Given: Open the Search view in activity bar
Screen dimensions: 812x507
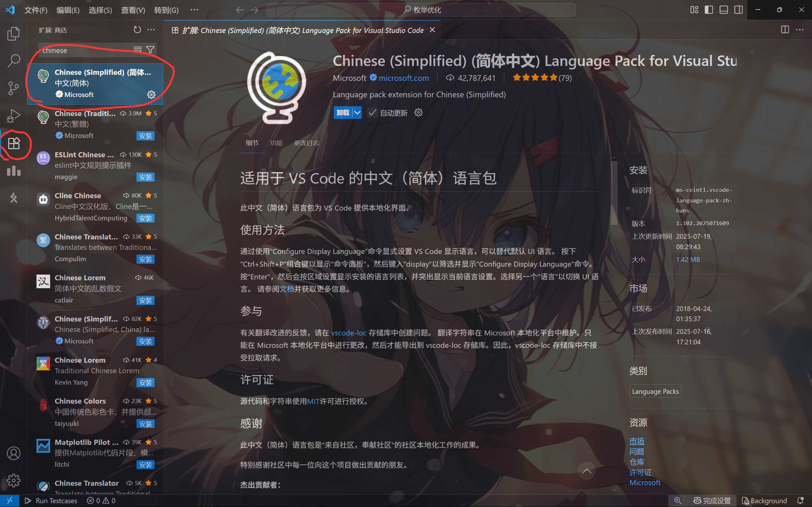Looking at the screenshot, I should click(x=13, y=61).
